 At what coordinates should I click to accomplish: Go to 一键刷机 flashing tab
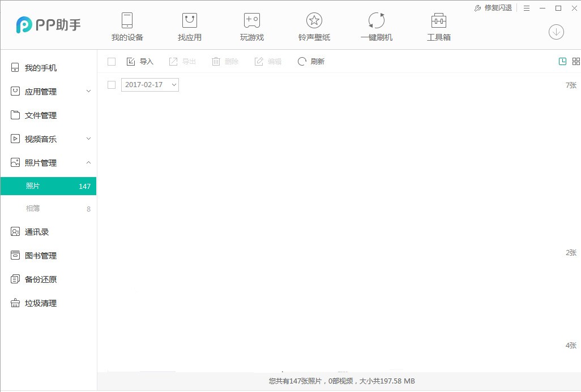pos(377,27)
